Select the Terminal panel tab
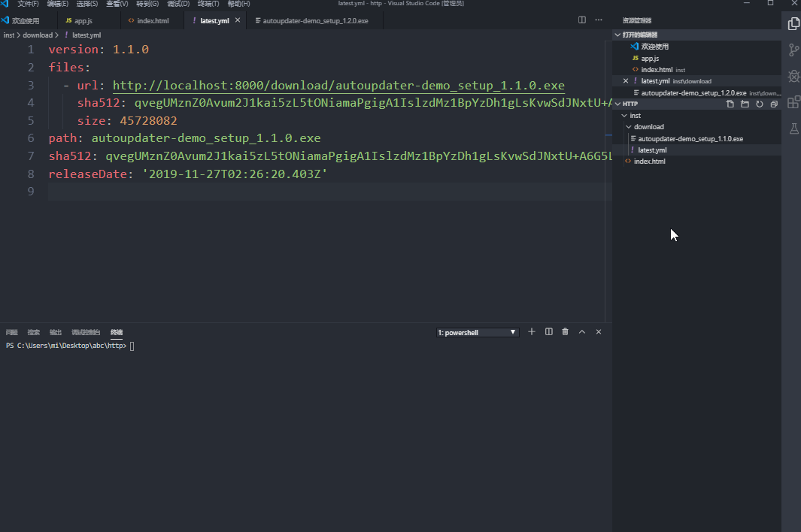Image resolution: width=801 pixels, height=532 pixels. (117, 332)
